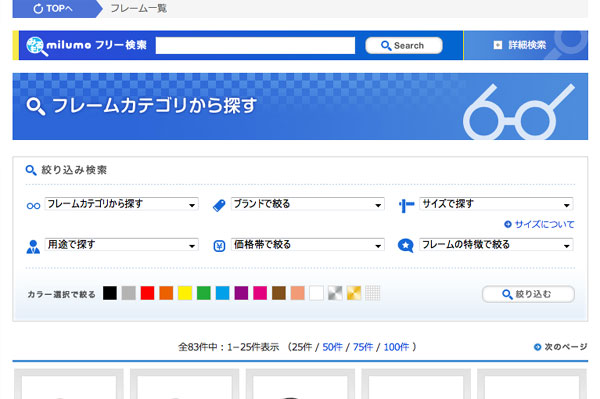
Task: Go to 次のページ
Action: (565, 347)
